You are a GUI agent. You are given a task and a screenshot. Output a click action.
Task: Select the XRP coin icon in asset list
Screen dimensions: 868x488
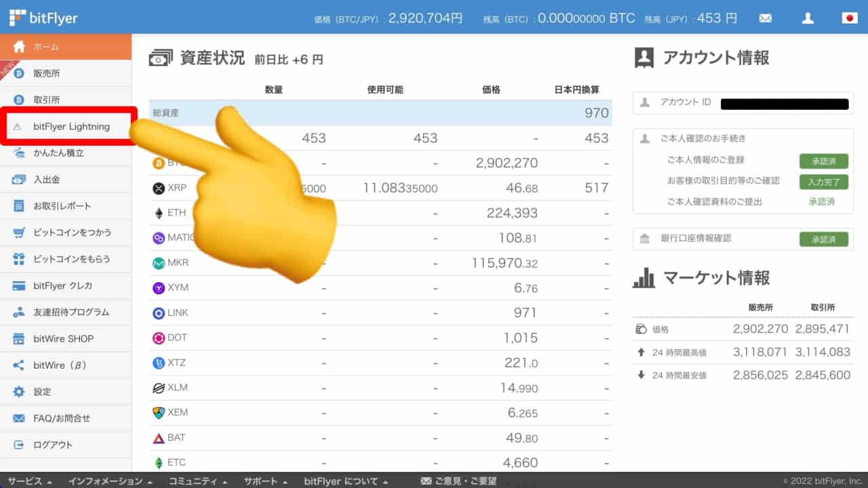159,188
